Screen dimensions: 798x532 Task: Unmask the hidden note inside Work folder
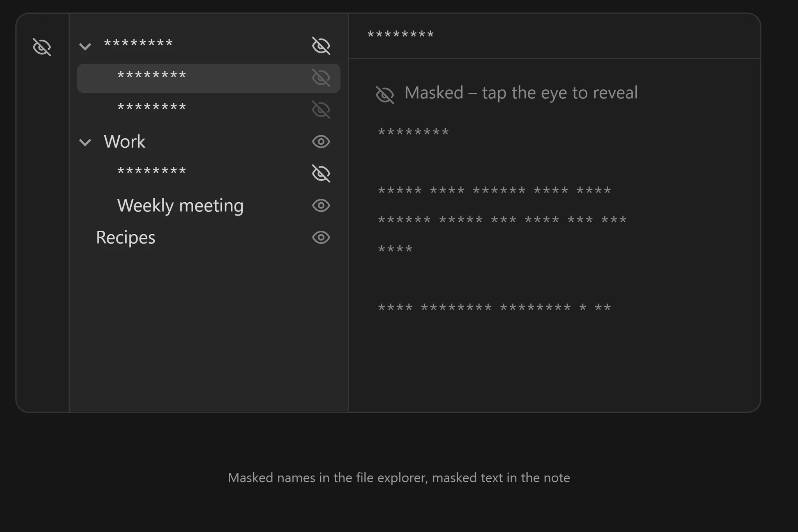(x=321, y=173)
